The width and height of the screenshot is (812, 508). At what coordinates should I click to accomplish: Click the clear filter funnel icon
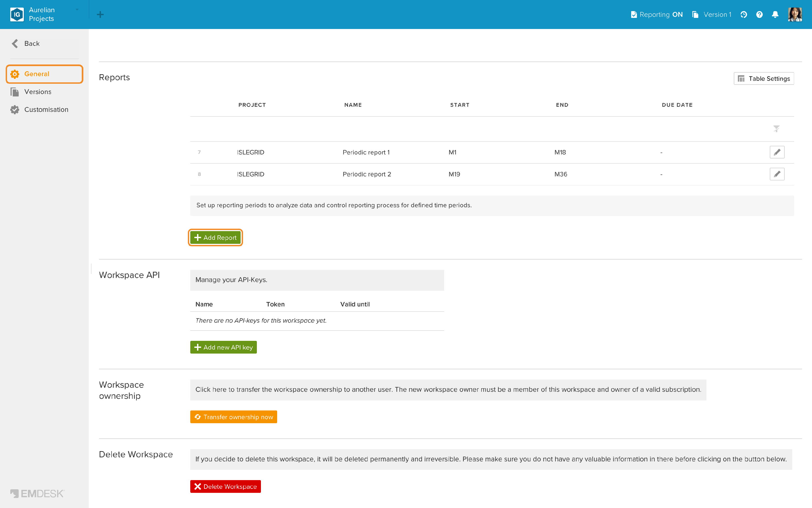point(777,129)
